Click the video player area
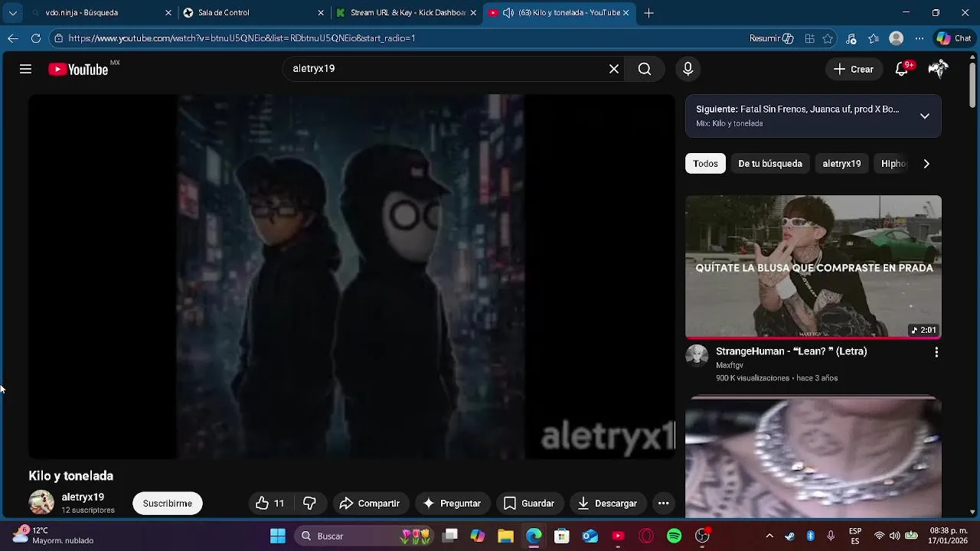Screen dimensions: 980x551 [351, 276]
